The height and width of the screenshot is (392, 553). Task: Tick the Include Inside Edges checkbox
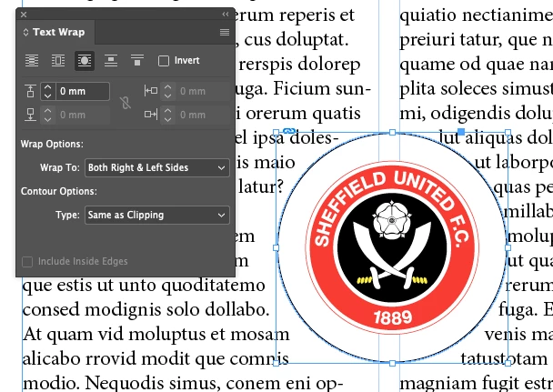click(x=27, y=262)
